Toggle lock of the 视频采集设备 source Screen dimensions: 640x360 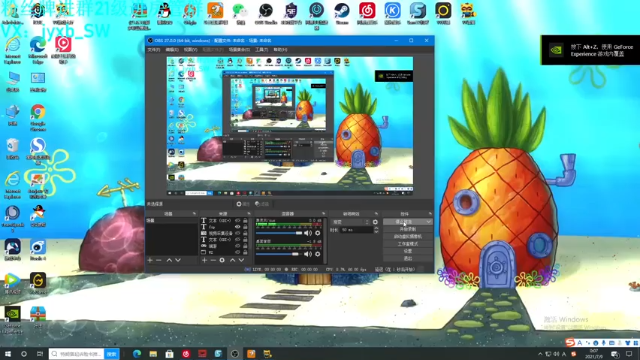point(245,233)
